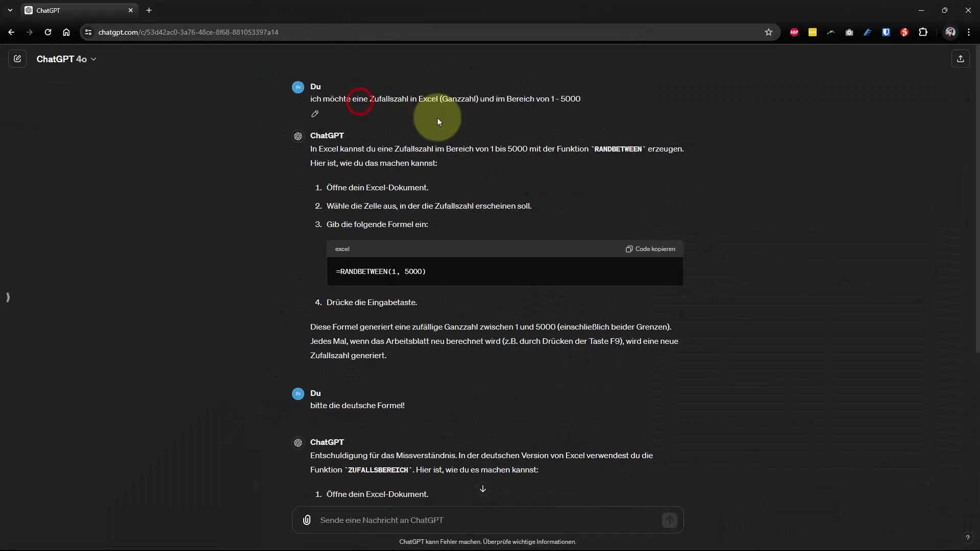Copy code using the 'Code kopieren' button
Image resolution: width=980 pixels, height=551 pixels.
point(650,249)
